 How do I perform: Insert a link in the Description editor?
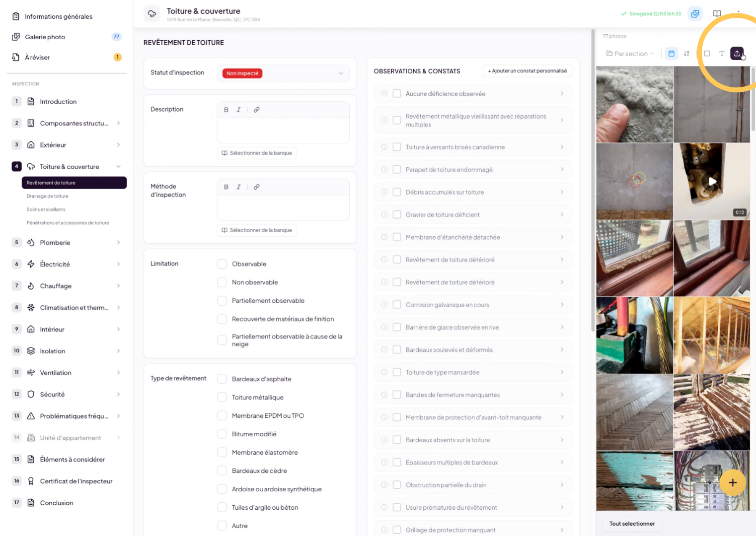[x=256, y=110]
